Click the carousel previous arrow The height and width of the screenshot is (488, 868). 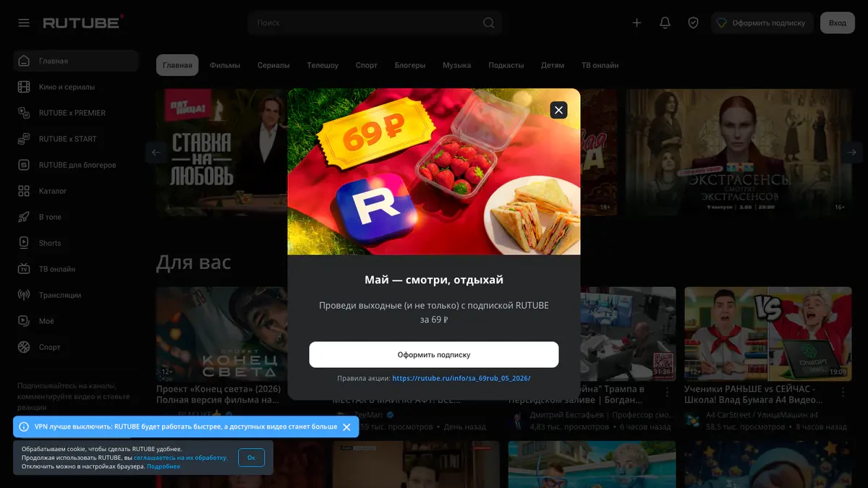[156, 153]
